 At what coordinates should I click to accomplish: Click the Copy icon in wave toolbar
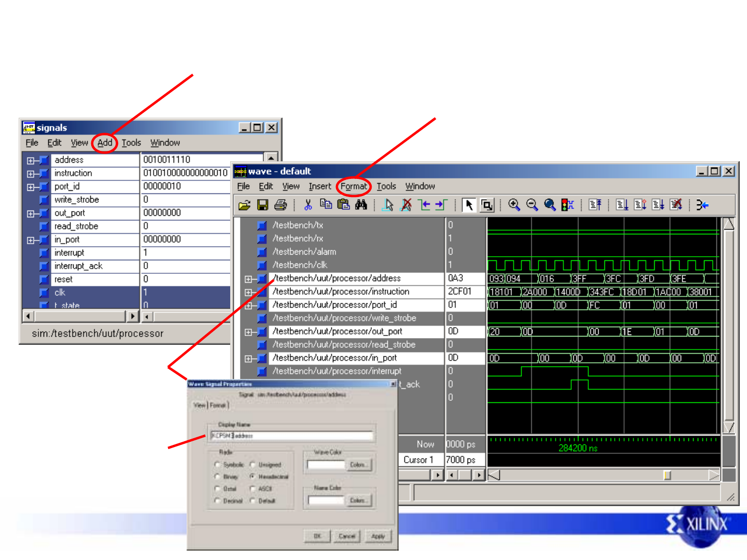[x=326, y=205]
